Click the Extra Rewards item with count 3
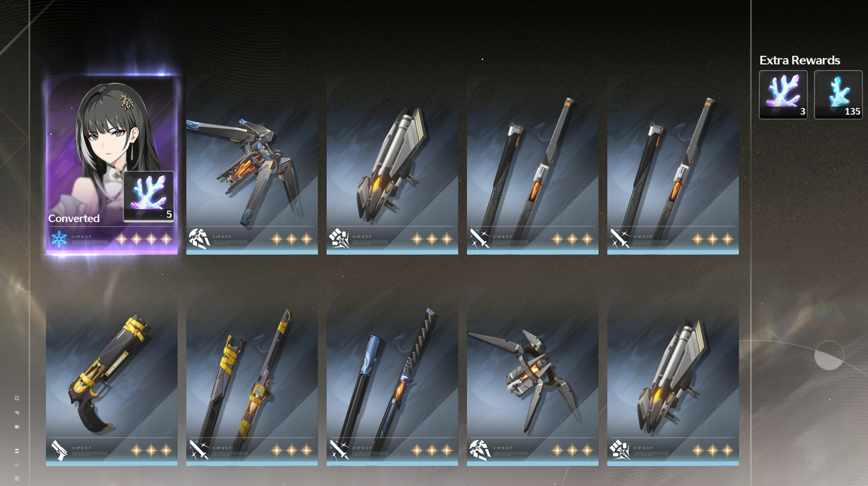Image resolution: width=868 pixels, height=486 pixels. pos(783,94)
